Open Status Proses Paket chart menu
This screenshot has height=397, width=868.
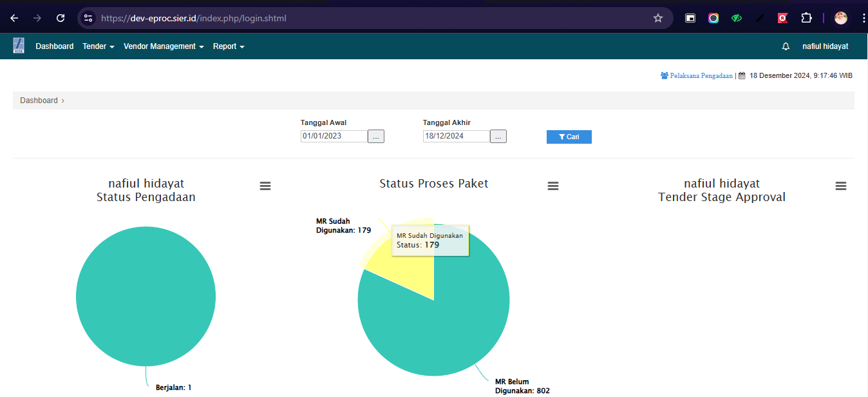pyautogui.click(x=553, y=186)
